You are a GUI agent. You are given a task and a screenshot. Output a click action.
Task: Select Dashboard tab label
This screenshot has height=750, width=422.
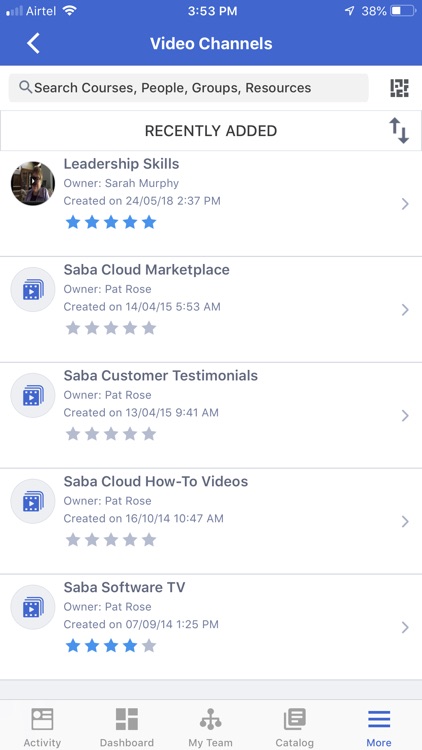pos(127,742)
